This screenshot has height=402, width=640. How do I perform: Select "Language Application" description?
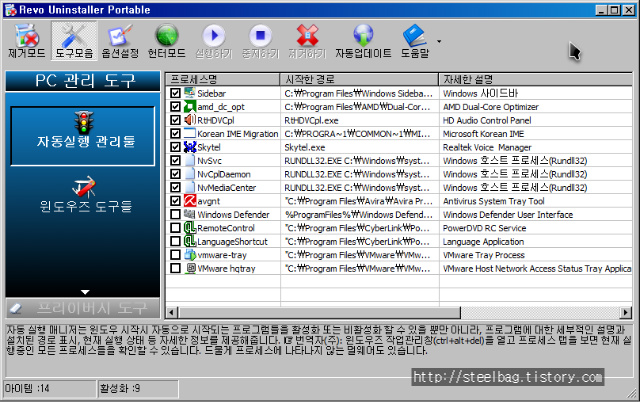click(x=483, y=242)
